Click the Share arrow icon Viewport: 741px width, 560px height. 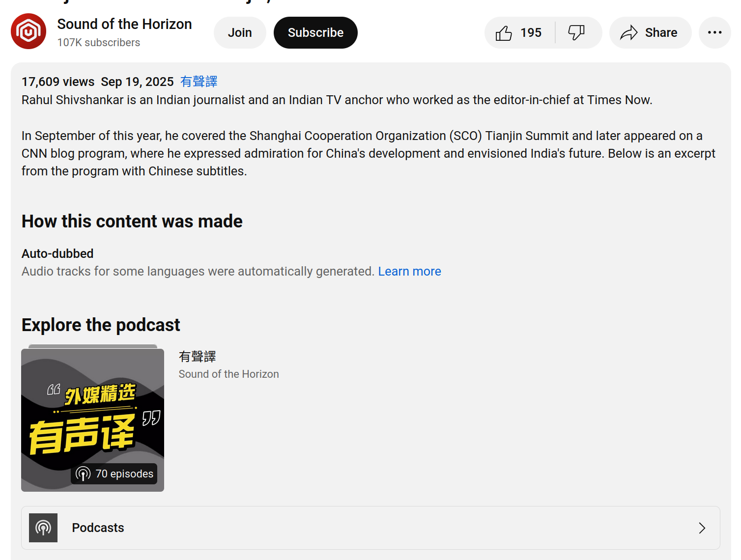pyautogui.click(x=628, y=33)
